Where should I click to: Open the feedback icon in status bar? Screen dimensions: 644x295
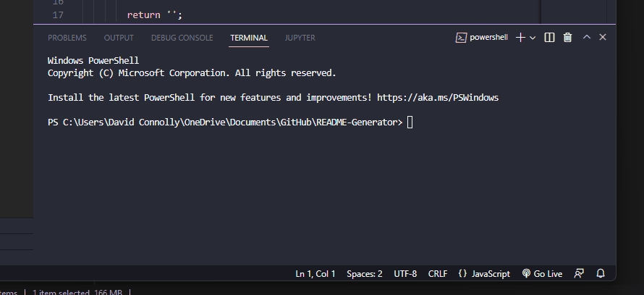(x=579, y=273)
